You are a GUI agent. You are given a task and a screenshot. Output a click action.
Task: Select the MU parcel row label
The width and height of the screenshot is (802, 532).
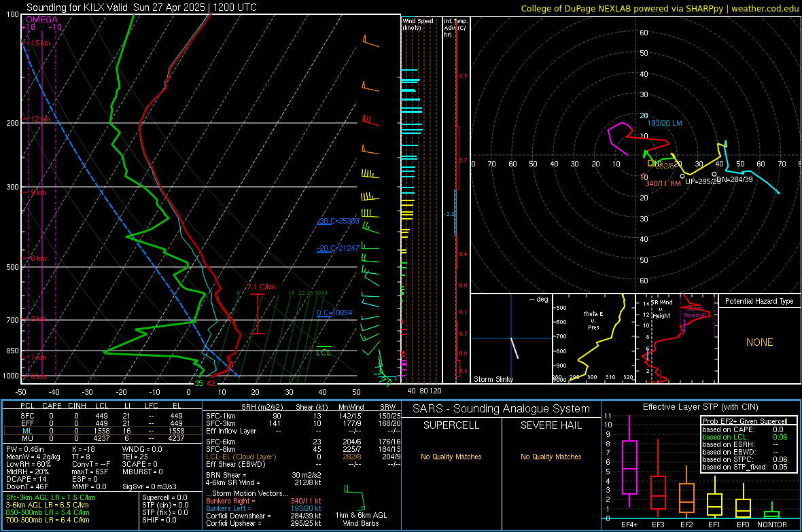pyautogui.click(x=27, y=438)
